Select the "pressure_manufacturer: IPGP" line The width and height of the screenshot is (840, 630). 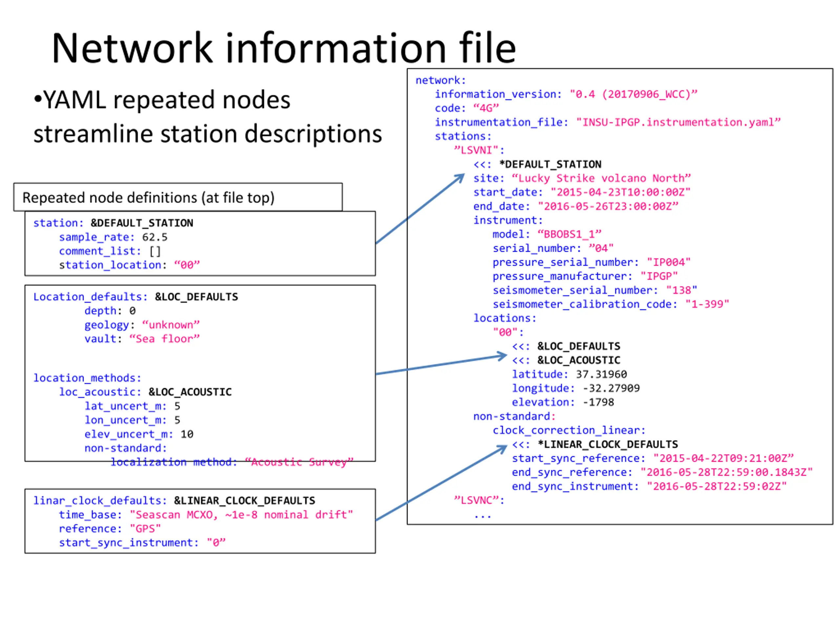tap(585, 276)
